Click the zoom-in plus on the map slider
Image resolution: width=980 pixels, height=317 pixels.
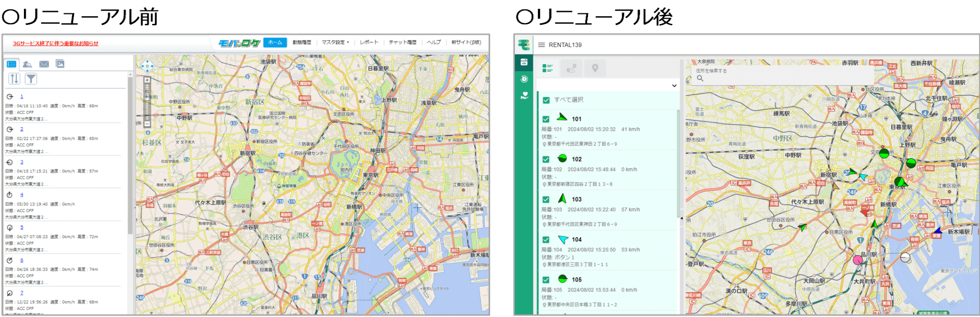[147, 80]
